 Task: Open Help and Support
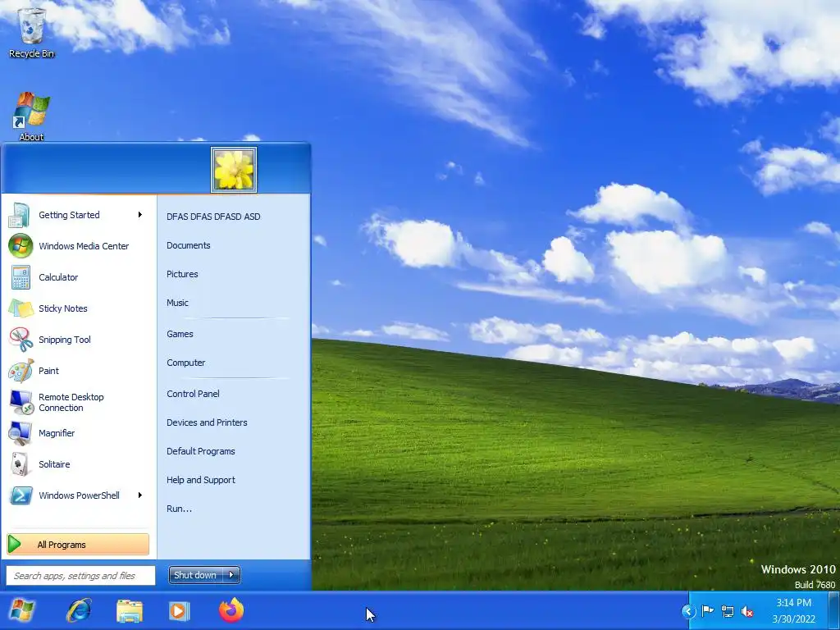click(x=200, y=480)
